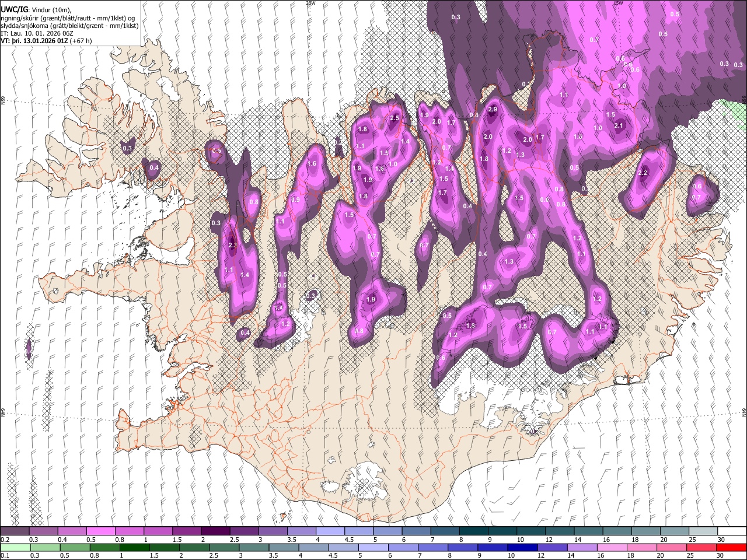Image resolution: width=747 pixels, height=560 pixels.
Task: Click the white upper swatch above 30
Action: point(732,531)
